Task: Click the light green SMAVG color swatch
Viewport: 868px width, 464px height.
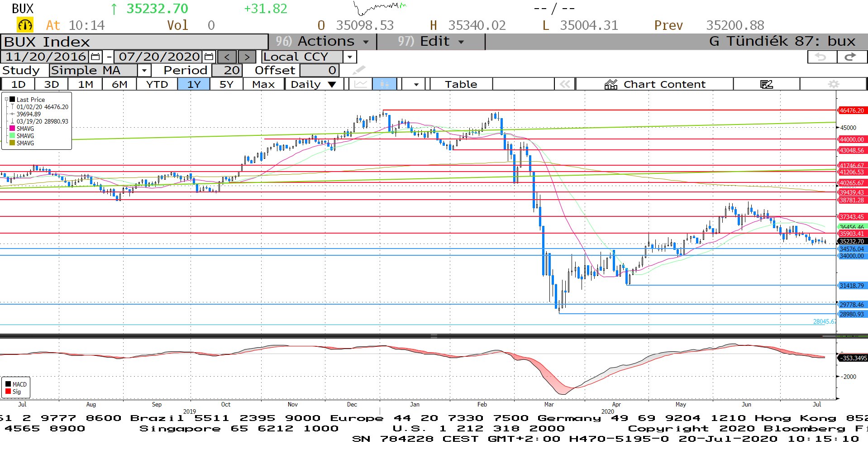Action: coord(12,136)
